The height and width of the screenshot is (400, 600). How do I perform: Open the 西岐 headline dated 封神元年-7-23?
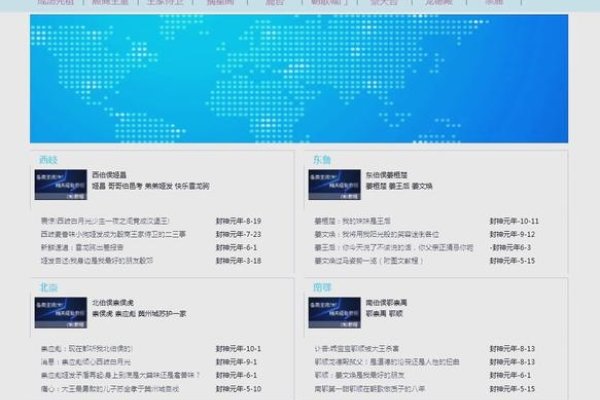113,234
